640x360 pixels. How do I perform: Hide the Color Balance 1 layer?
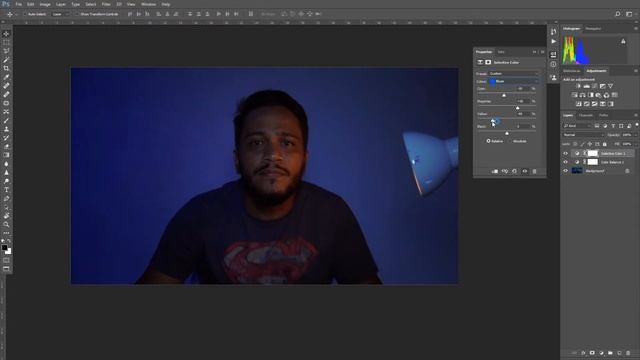tap(566, 162)
